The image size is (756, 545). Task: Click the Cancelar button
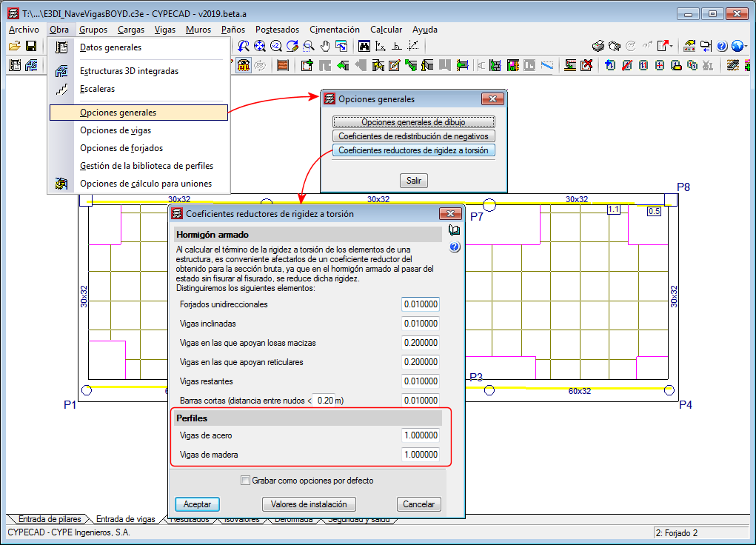click(x=418, y=504)
